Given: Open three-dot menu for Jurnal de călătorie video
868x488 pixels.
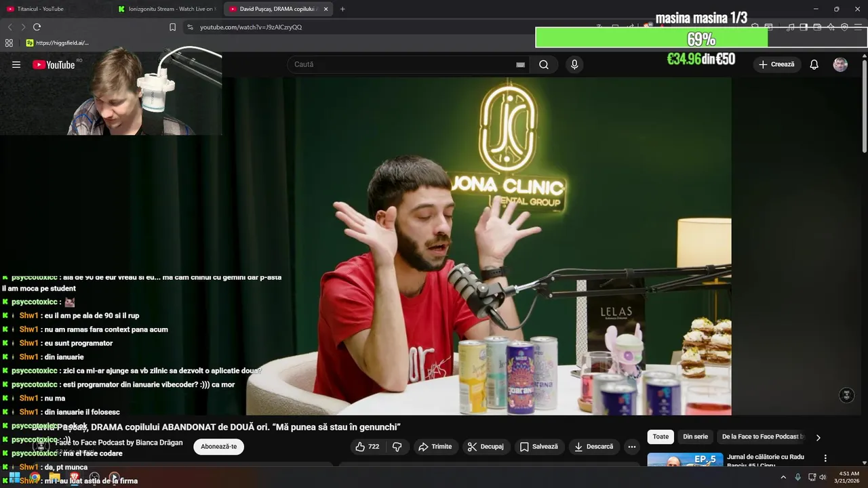Looking at the screenshot, I should coord(825,458).
